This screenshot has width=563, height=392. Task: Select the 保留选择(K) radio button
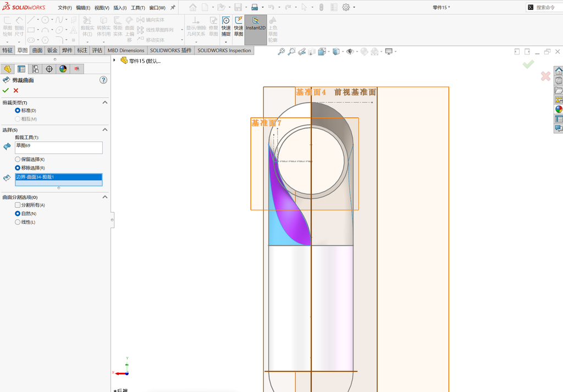(18, 159)
